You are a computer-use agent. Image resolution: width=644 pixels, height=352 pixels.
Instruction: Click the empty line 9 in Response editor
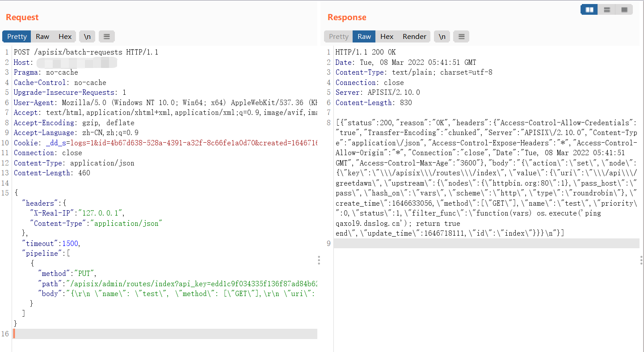(x=487, y=243)
